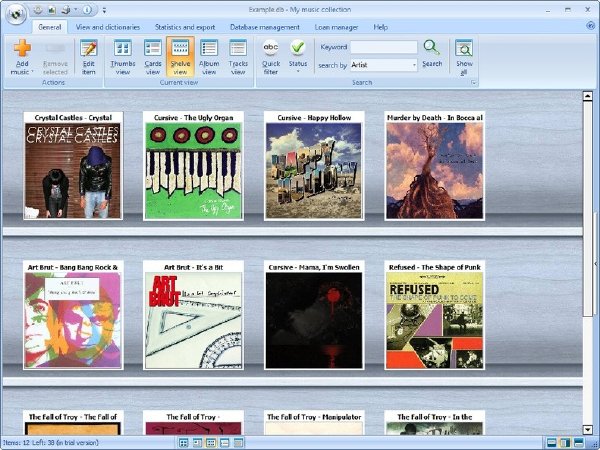Switch to Thumbs view

coord(123,57)
